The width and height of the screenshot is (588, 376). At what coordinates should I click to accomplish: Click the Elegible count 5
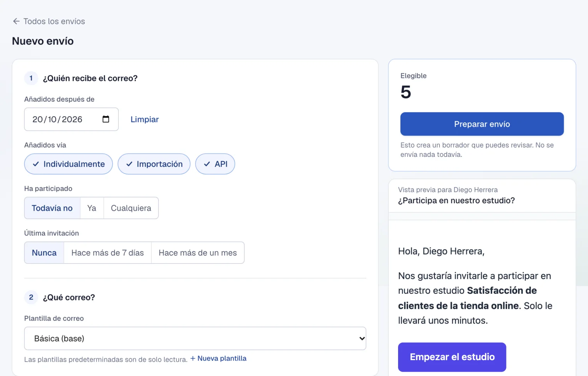pos(406,92)
